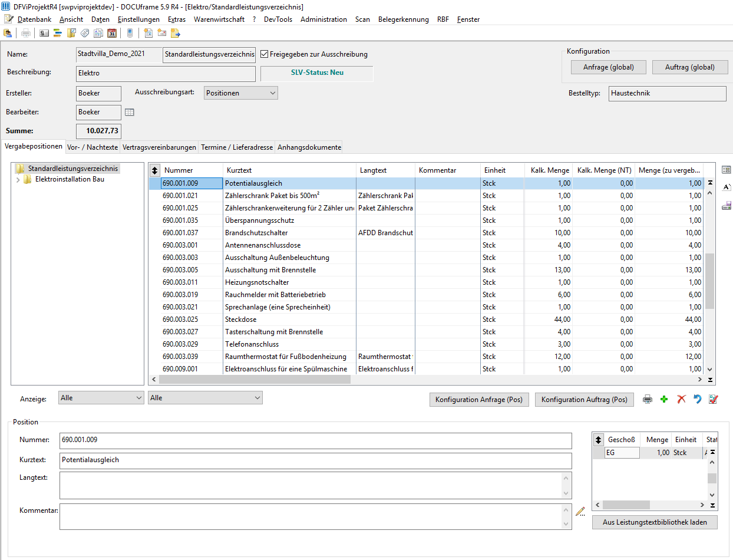Click the Kalk. Menge column header

pos(548,170)
